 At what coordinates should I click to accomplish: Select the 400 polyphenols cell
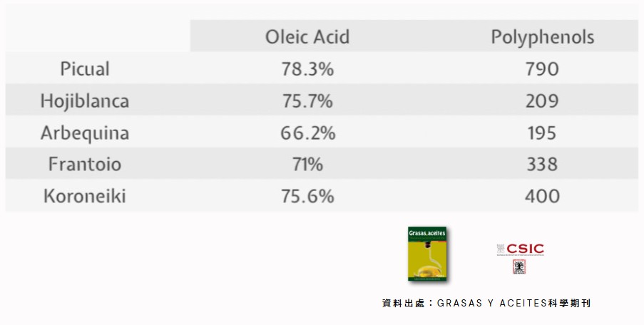coord(542,196)
